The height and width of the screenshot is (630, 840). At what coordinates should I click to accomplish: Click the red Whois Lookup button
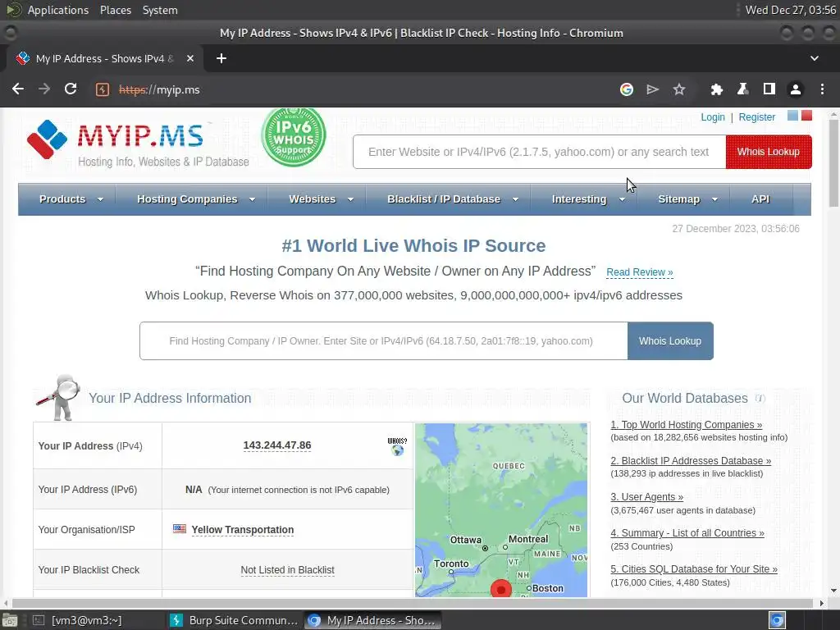[x=768, y=152]
